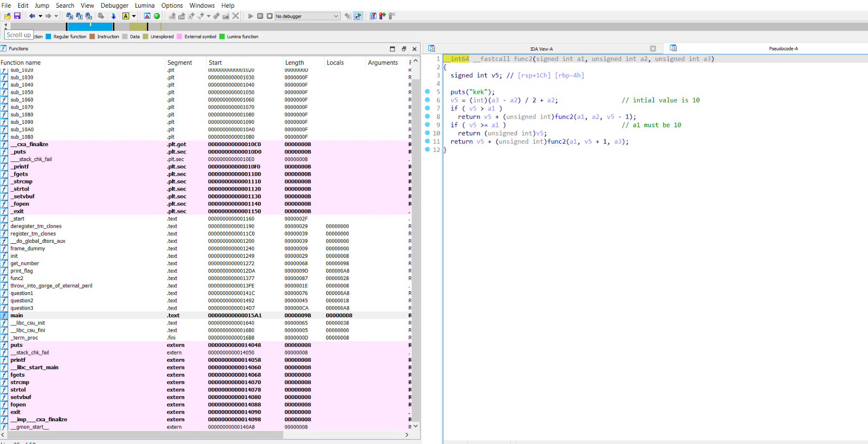This screenshot has width=868, height=444.
Task: Click the Pseudocode-A tab icon
Action: coord(673,48)
